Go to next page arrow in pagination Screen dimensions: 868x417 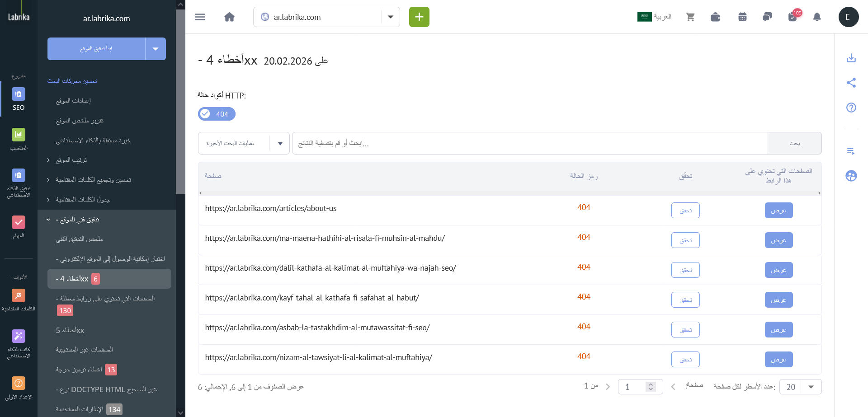click(x=608, y=387)
